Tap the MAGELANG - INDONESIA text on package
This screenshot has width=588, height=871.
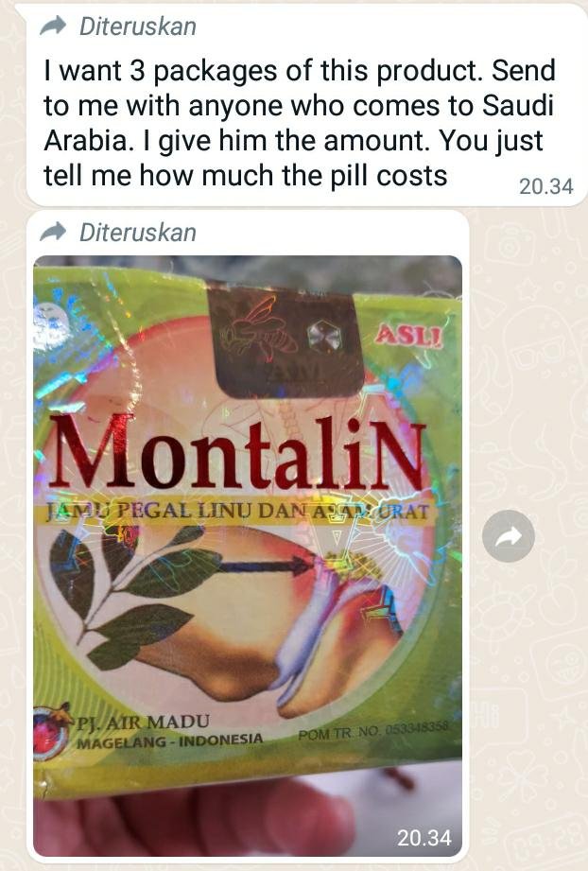(169, 741)
